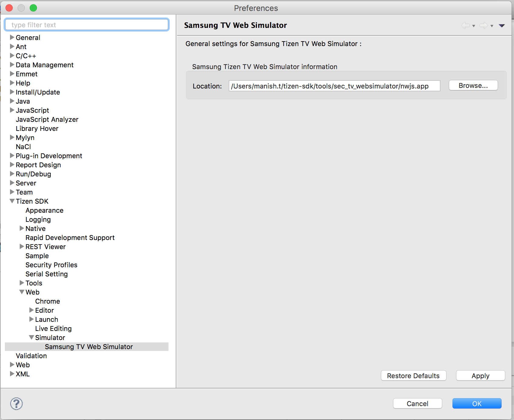Open the forward history dropdown arrow

point(492,26)
